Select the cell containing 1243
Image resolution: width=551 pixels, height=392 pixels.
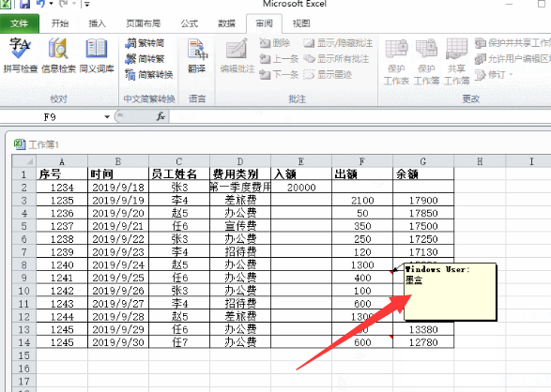[62, 304]
